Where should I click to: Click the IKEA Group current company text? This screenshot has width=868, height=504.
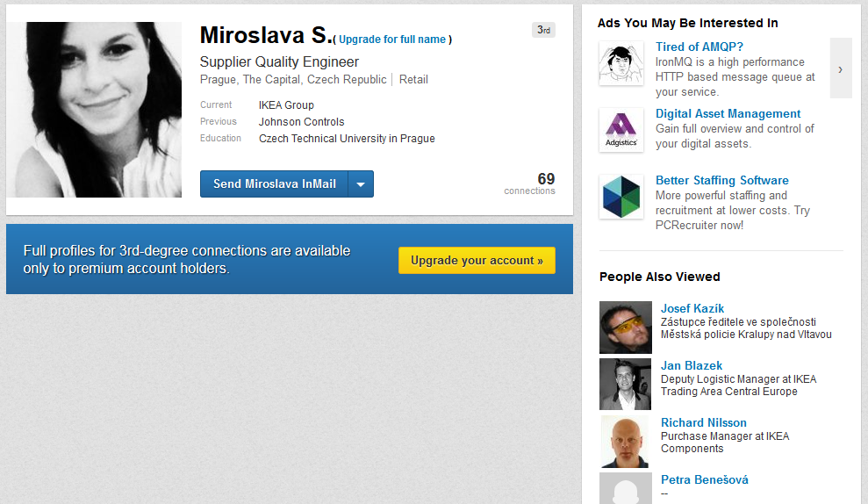click(x=286, y=105)
